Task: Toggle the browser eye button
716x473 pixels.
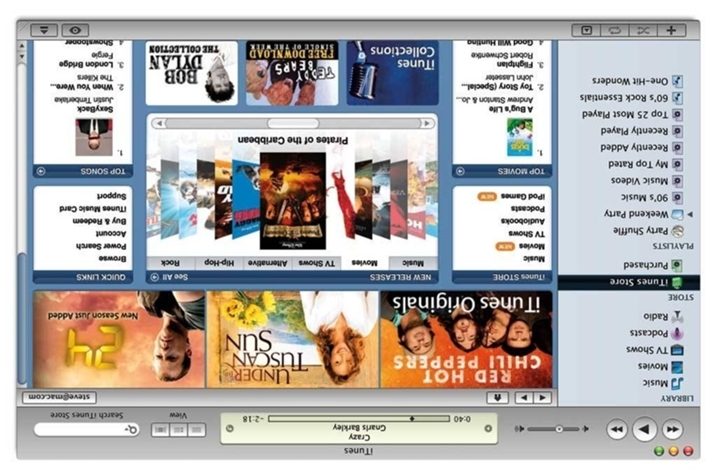Action: coord(75,31)
